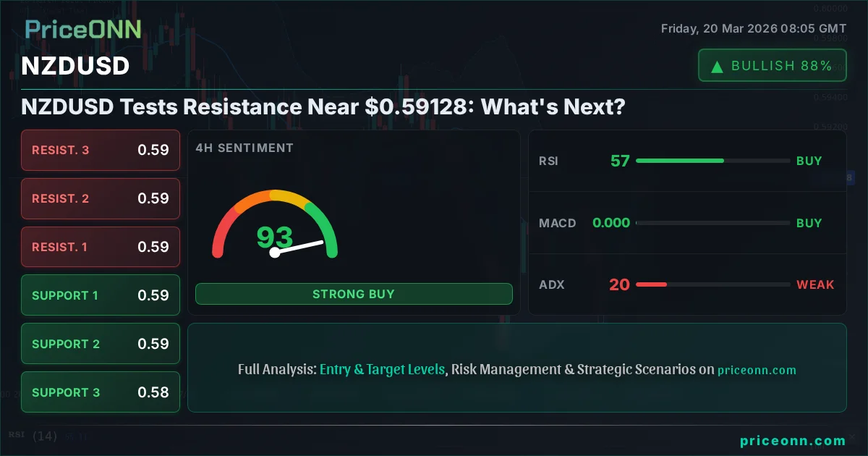The width and height of the screenshot is (868, 456).
Task: Select the SUPPORT 3 level row
Action: (x=101, y=392)
